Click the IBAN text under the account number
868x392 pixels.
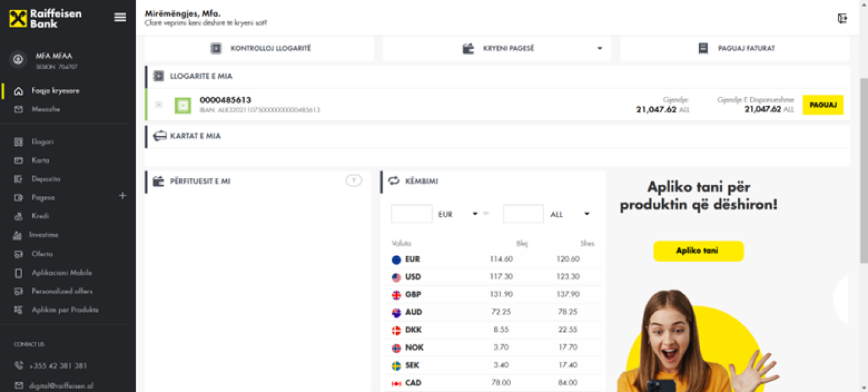click(x=260, y=110)
